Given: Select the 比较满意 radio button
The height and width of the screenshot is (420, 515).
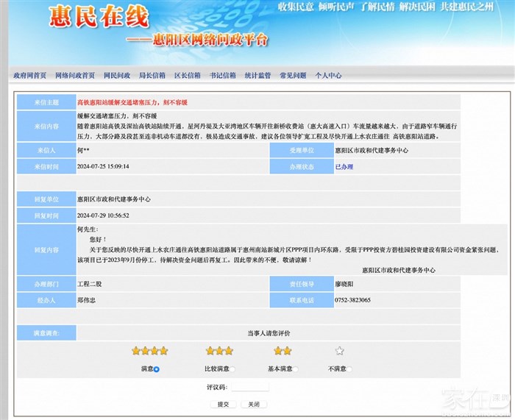Looking at the screenshot, I should click(x=232, y=369).
